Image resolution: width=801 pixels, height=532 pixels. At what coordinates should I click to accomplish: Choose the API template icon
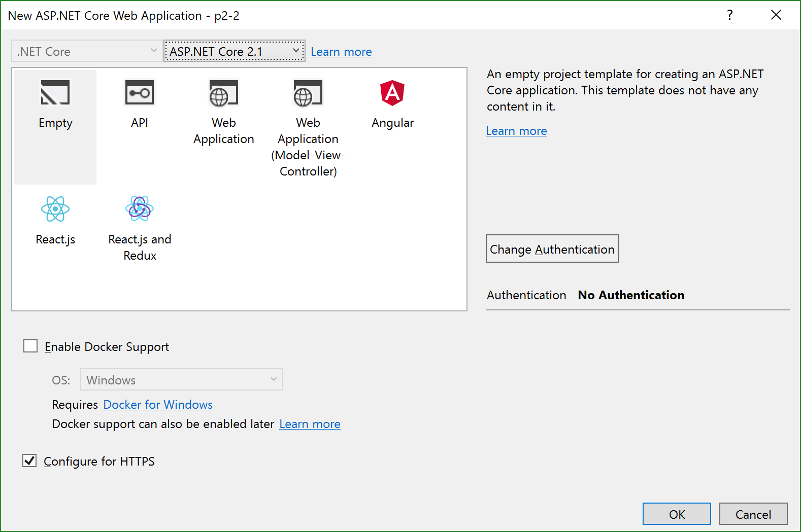click(140, 93)
